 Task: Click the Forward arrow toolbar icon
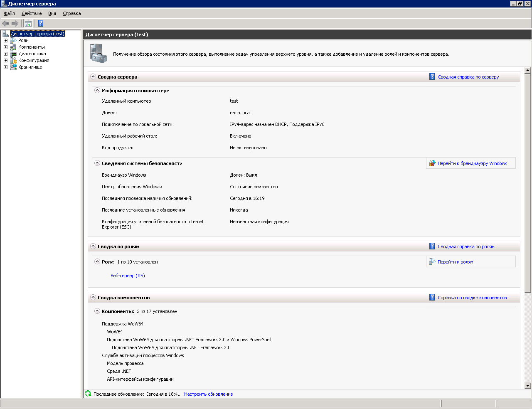[x=15, y=23]
